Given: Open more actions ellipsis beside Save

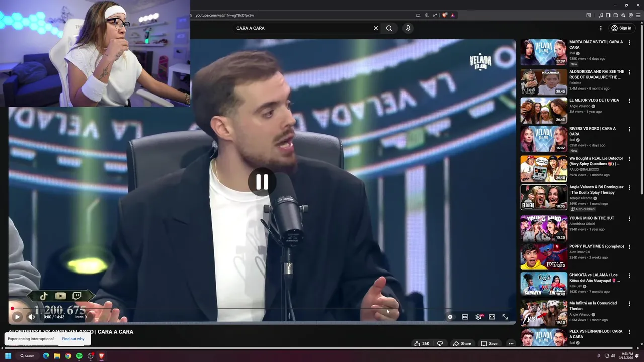Looking at the screenshot, I should (x=511, y=344).
